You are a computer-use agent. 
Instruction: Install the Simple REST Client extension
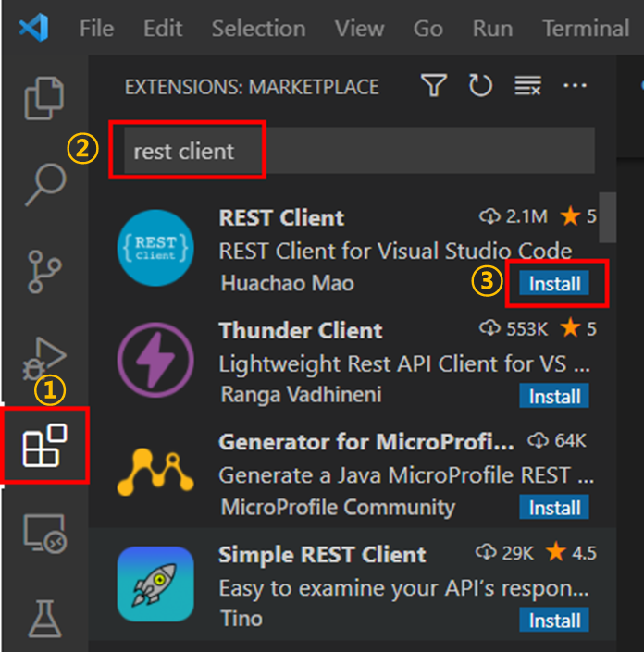[554, 620]
